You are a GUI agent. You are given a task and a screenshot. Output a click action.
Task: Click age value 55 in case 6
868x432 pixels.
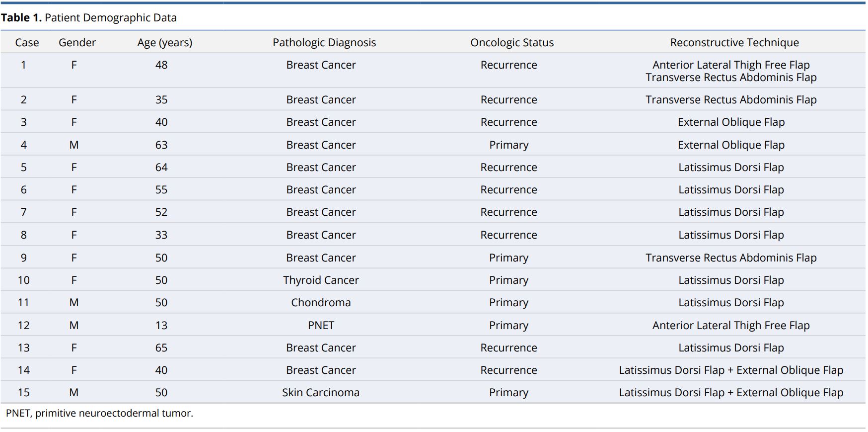[161, 190]
